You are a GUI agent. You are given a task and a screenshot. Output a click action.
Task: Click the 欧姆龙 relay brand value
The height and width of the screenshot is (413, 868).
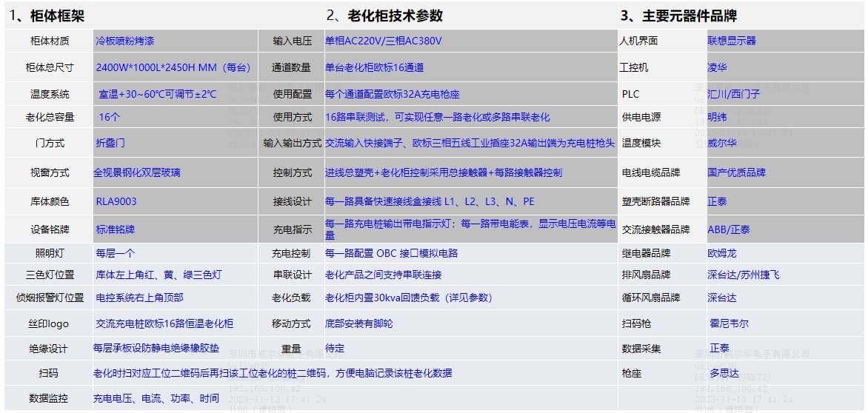click(722, 253)
